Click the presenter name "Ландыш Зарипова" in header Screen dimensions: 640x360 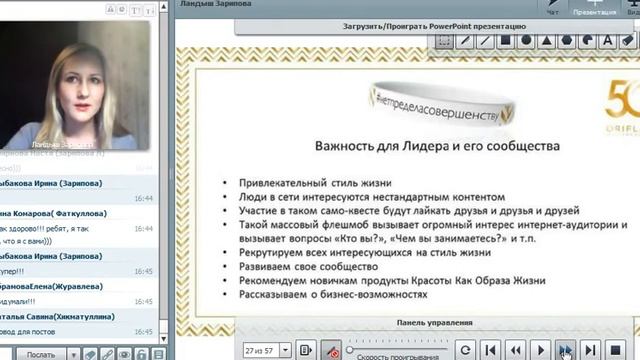[216, 4]
